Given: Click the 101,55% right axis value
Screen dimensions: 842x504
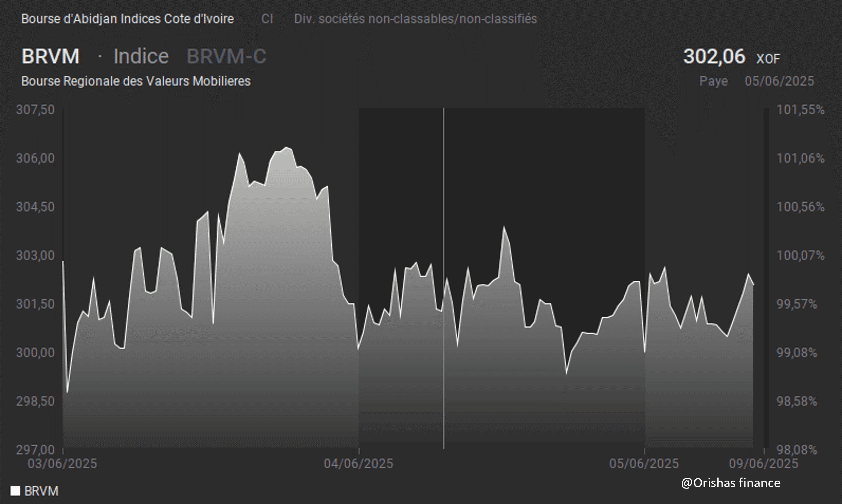Looking at the screenshot, I should point(800,110).
